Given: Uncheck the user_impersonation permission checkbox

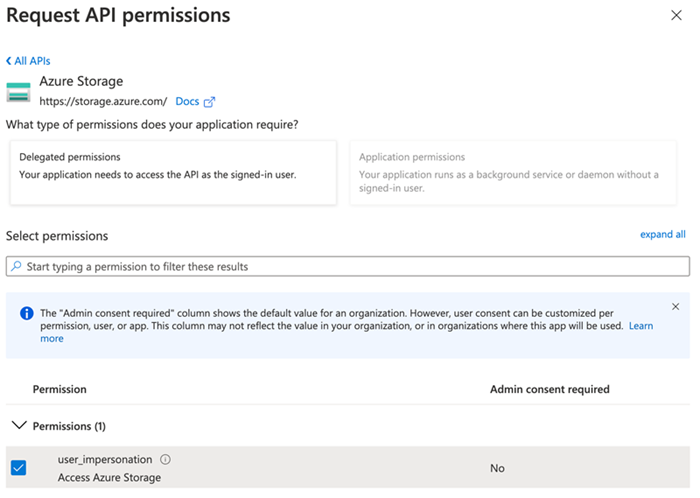Looking at the screenshot, I should (18, 467).
